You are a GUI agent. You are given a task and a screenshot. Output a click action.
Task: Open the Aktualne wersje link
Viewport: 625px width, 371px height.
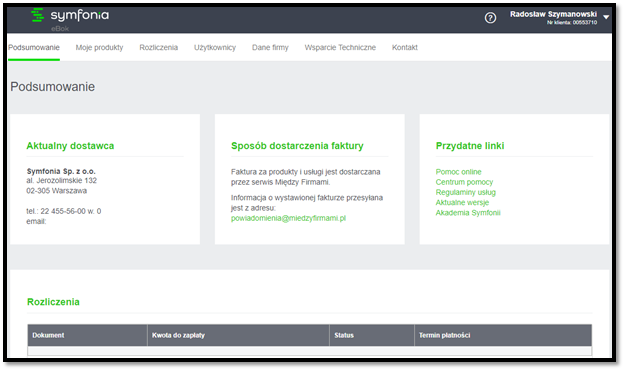(x=462, y=202)
